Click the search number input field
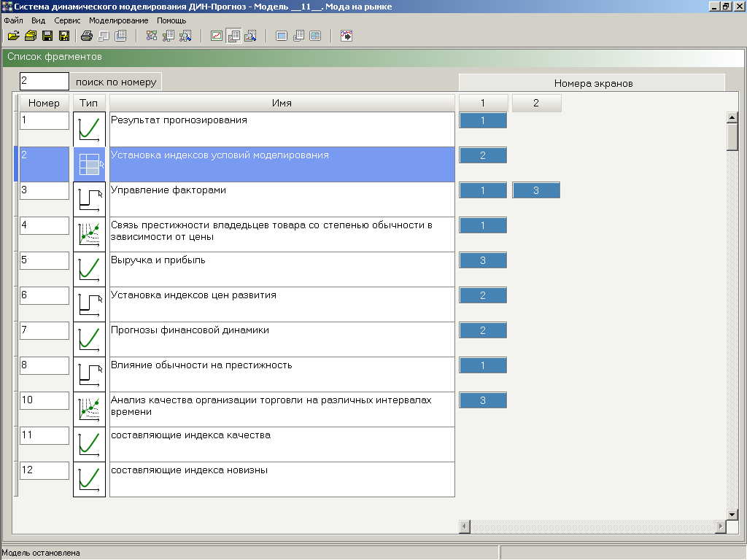This screenshot has height=560, width=747. 44,81
